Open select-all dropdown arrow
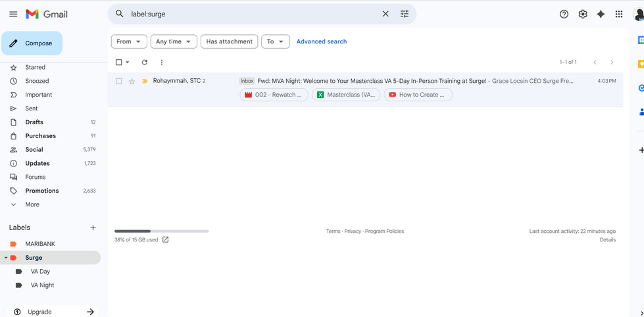644x317 pixels. coord(128,62)
